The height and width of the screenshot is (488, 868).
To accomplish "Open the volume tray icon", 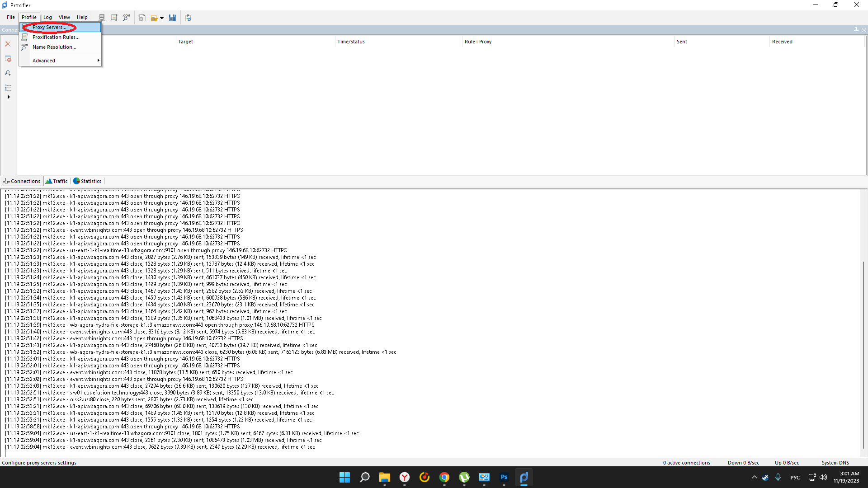I will click(823, 477).
